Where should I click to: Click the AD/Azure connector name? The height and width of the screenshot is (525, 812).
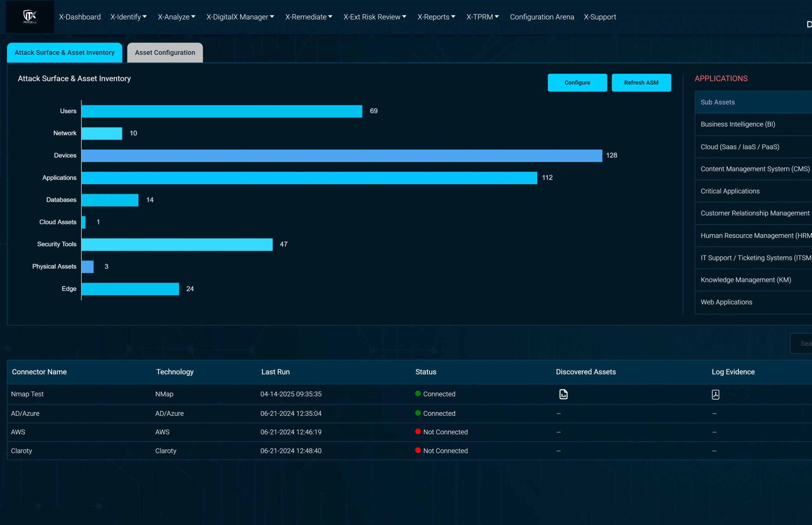(25, 413)
